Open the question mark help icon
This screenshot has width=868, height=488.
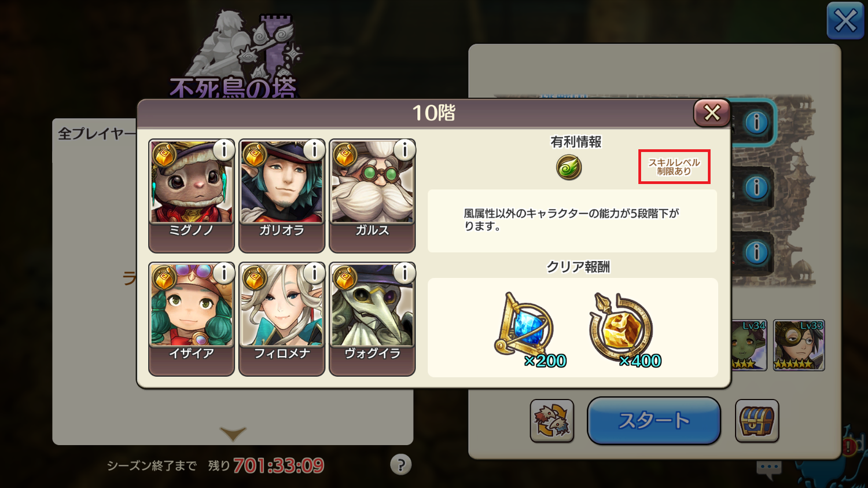401,464
